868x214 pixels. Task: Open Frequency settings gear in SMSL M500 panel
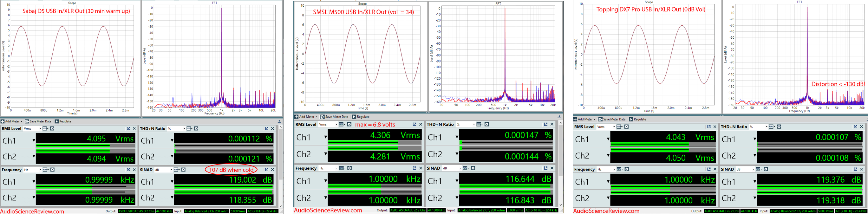349,168
